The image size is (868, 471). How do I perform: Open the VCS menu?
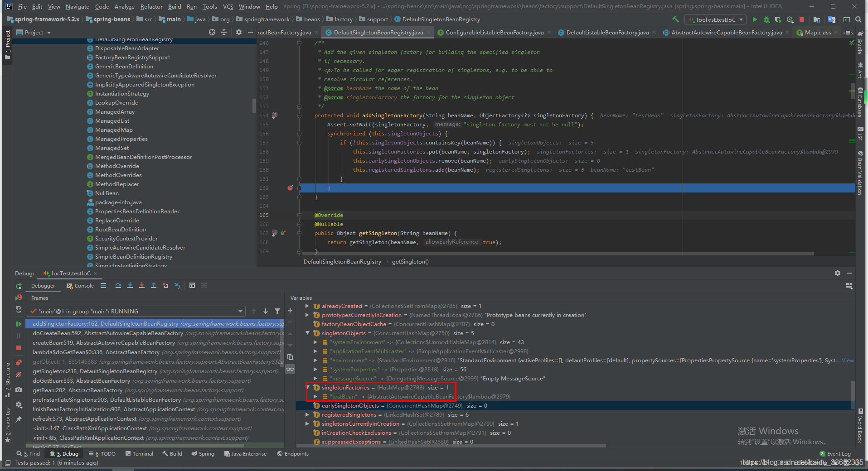click(x=228, y=6)
